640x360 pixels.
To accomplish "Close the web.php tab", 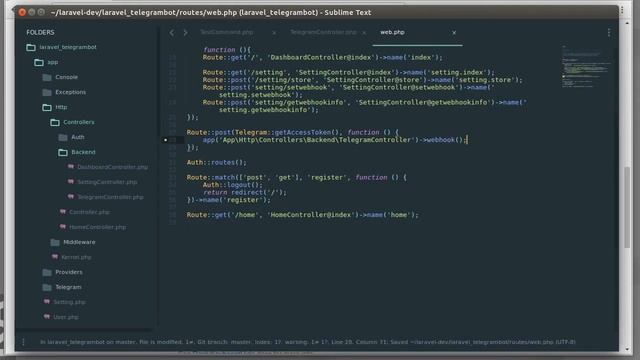I will click(x=454, y=33).
